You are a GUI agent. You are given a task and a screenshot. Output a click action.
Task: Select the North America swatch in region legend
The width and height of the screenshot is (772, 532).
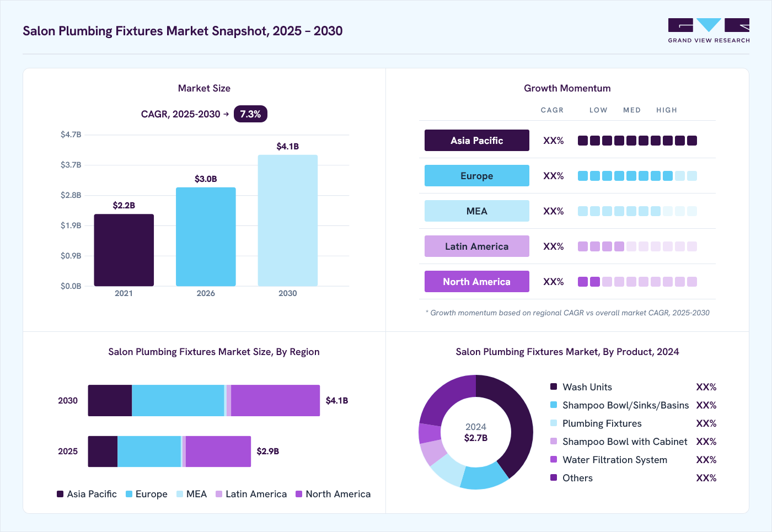tap(299, 494)
